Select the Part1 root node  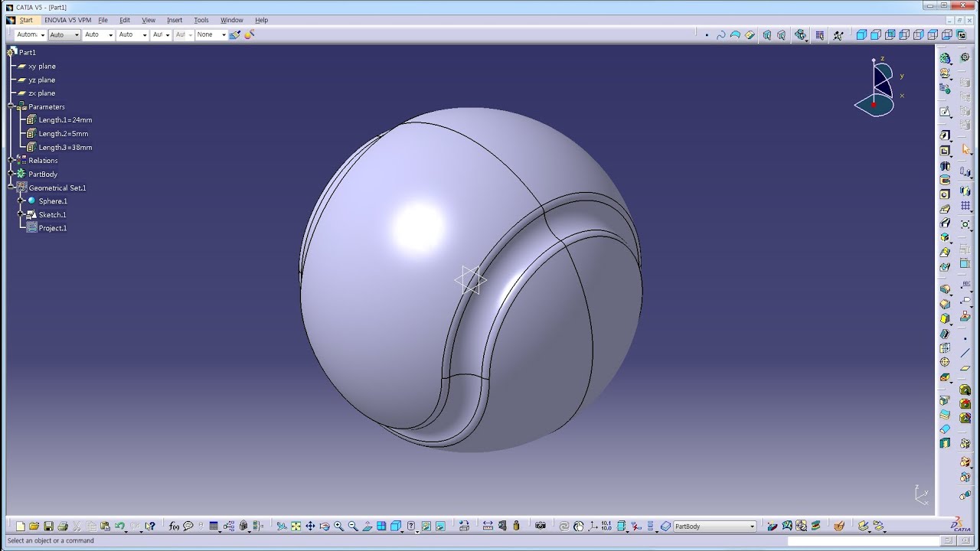(x=27, y=53)
